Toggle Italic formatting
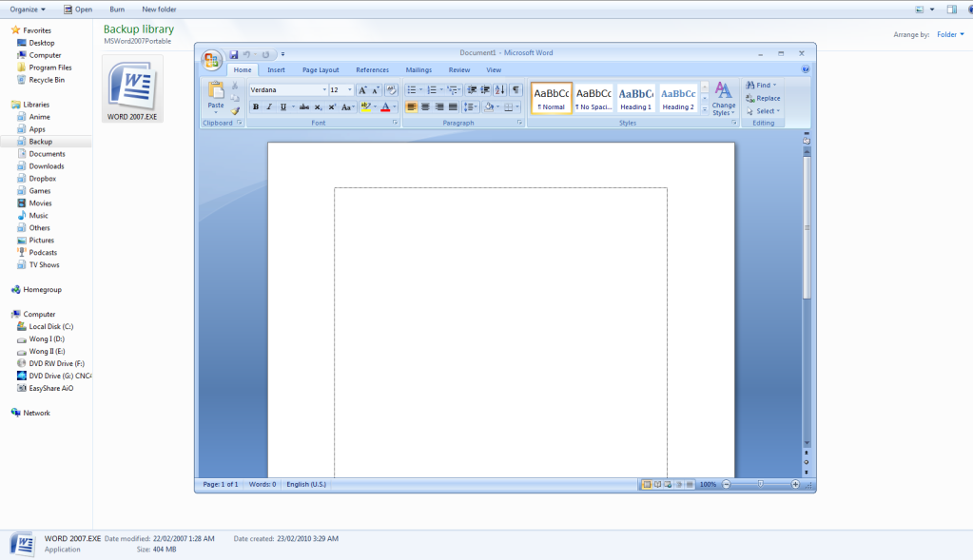The image size is (973, 560). pyautogui.click(x=269, y=106)
